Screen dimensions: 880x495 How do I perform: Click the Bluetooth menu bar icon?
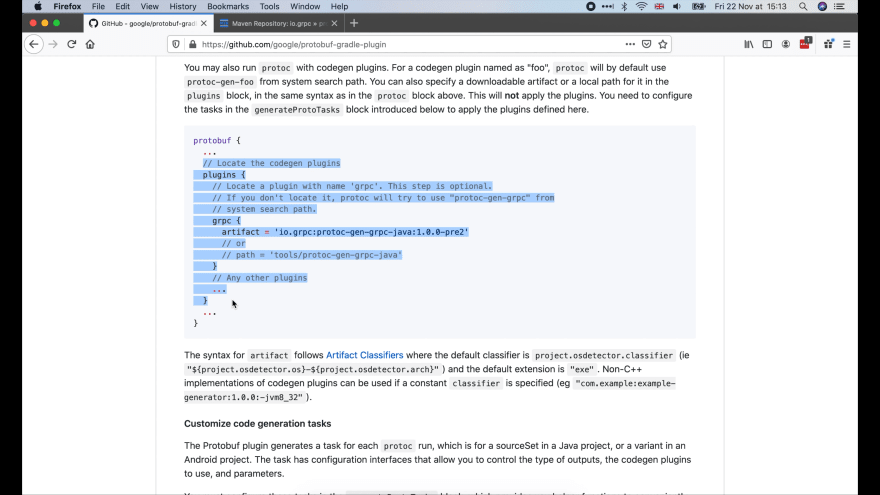[624, 6]
